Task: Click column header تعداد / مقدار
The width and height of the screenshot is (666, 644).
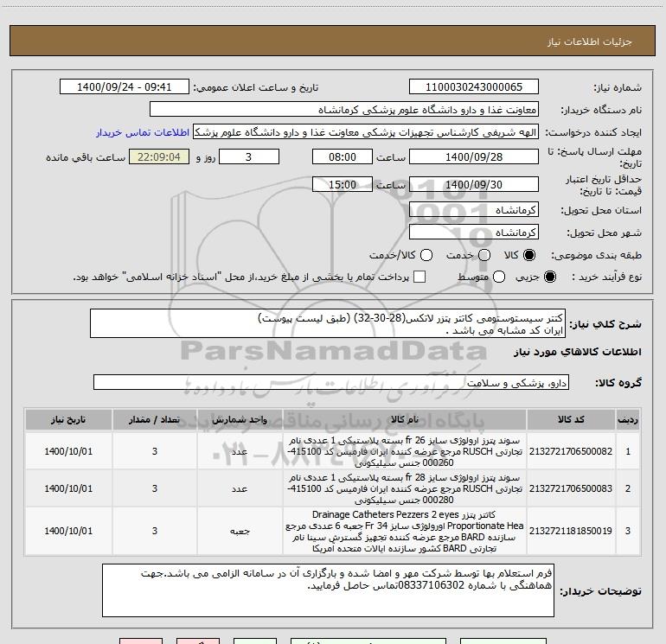Action: pos(155,419)
